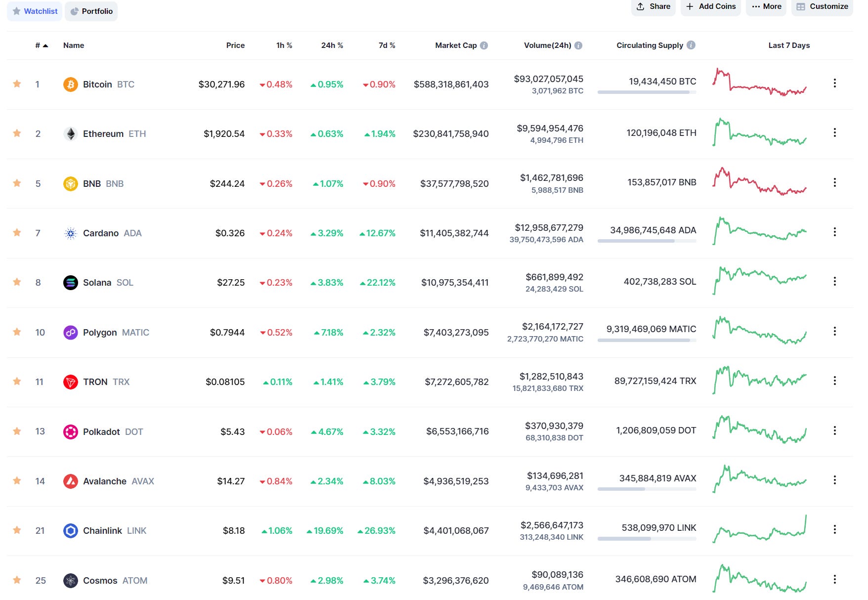Screen dimensions: 868x600
Task: Toggle the Cardano watchlist star
Action: pos(17,232)
